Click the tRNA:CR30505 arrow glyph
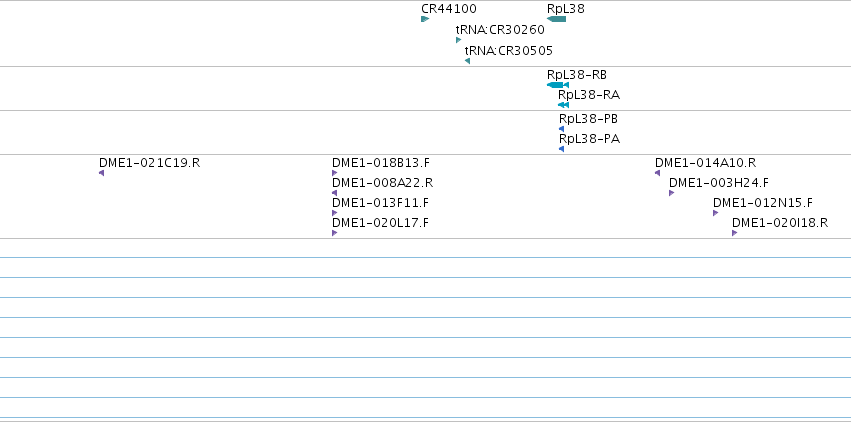The height and width of the screenshot is (422, 851). click(467, 61)
